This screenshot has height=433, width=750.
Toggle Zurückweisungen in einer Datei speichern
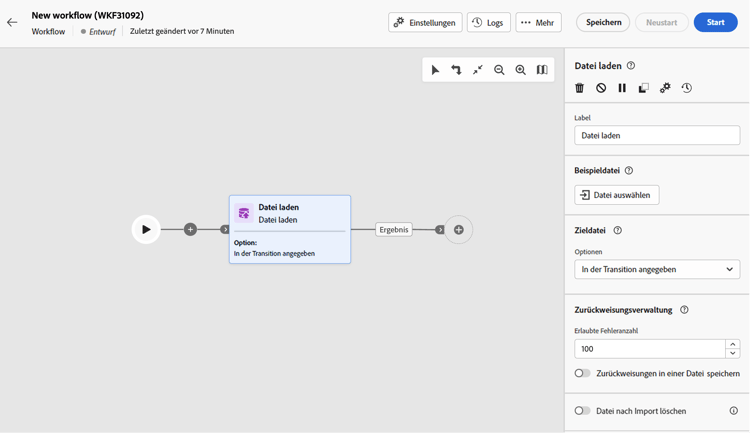tap(582, 373)
